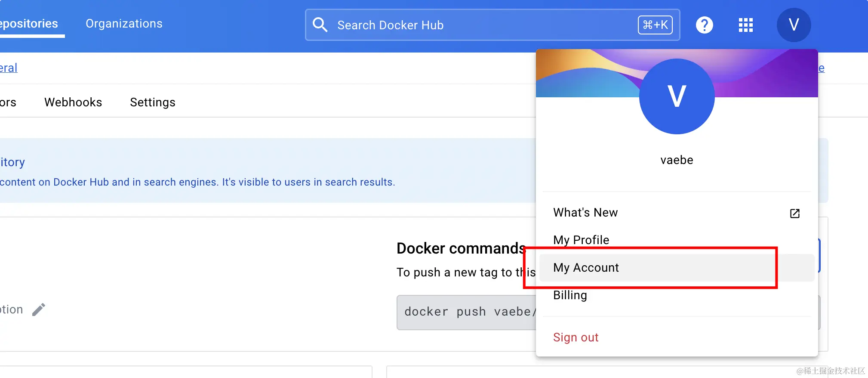Image resolution: width=868 pixels, height=378 pixels.
Task: Open the help question mark icon
Action: tap(705, 25)
